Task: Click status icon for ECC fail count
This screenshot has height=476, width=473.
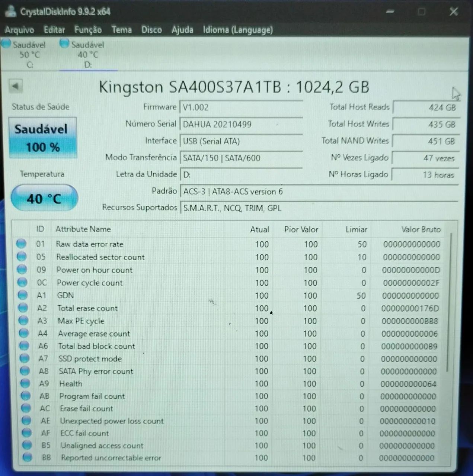Action: [27, 433]
